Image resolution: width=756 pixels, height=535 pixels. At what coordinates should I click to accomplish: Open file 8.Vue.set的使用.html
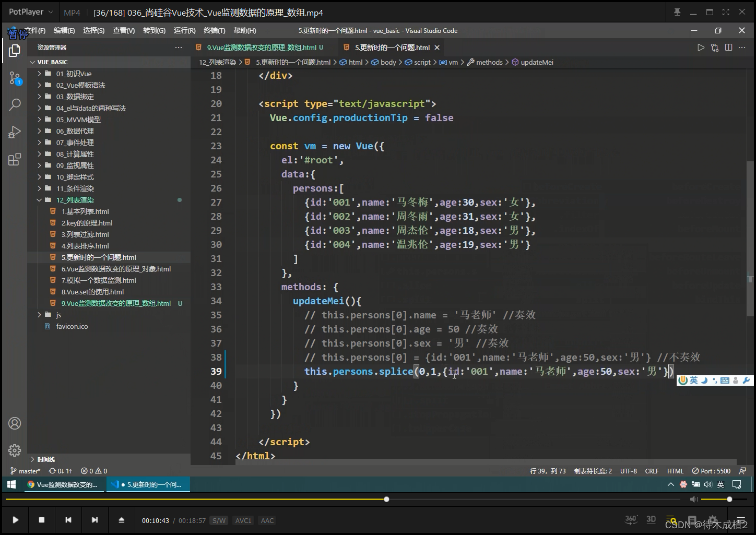coord(109,292)
